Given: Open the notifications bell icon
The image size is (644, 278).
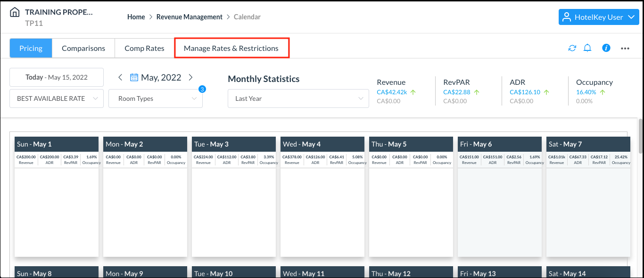Looking at the screenshot, I should pyautogui.click(x=587, y=48).
